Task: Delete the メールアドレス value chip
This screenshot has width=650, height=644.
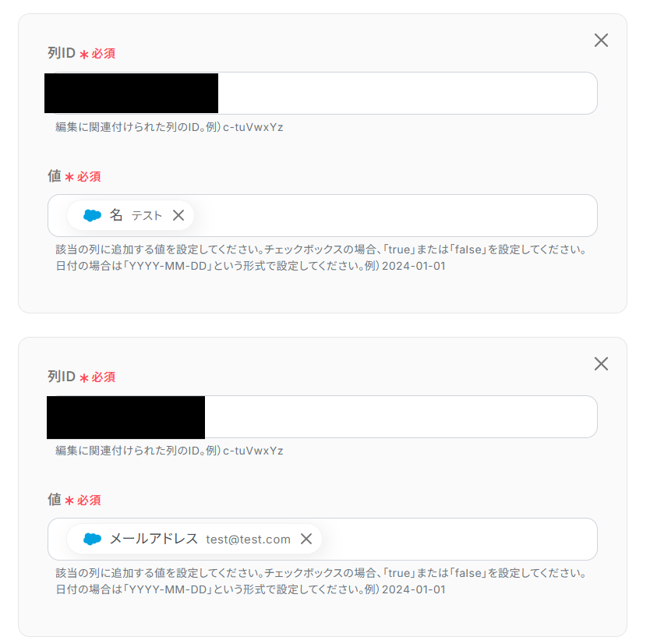Action: pyautogui.click(x=306, y=539)
